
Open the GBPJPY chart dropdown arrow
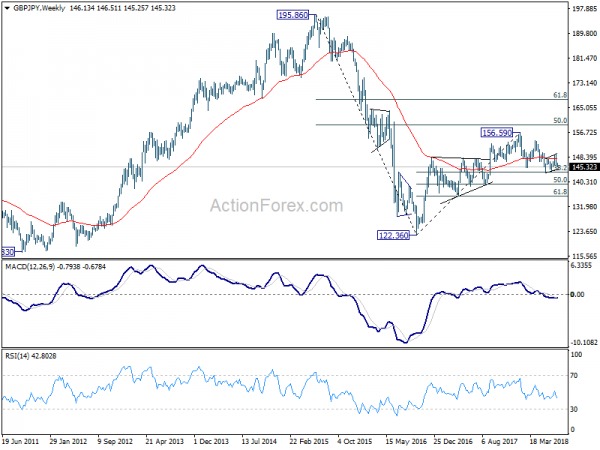(7, 8)
